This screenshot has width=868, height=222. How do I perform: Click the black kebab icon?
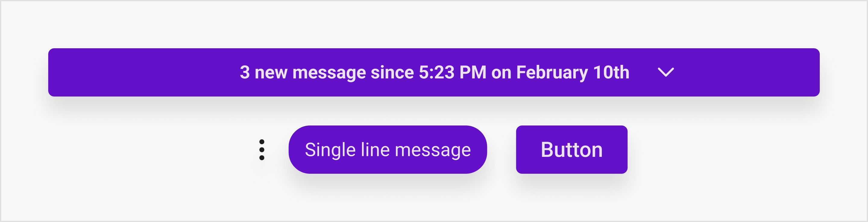[262, 150]
